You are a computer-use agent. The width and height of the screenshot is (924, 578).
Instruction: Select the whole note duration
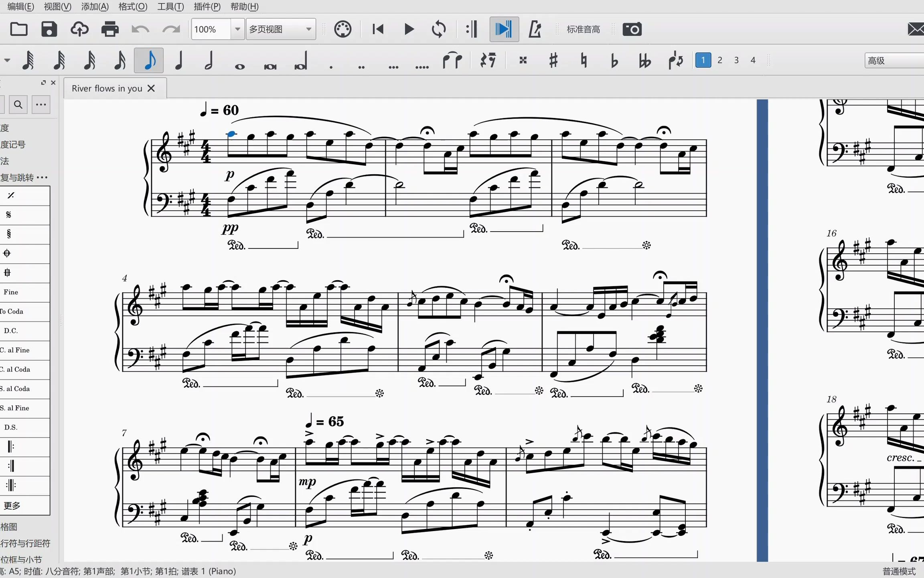240,66
